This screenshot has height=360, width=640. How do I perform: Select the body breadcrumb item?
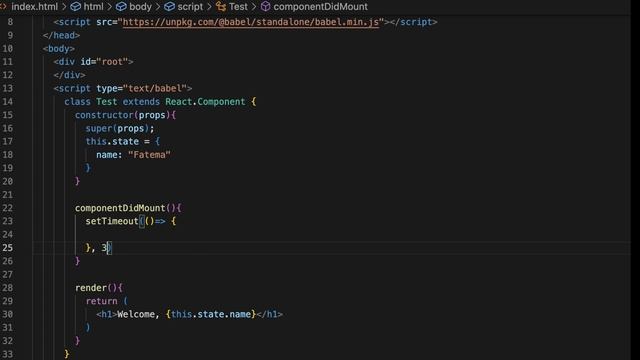140,7
